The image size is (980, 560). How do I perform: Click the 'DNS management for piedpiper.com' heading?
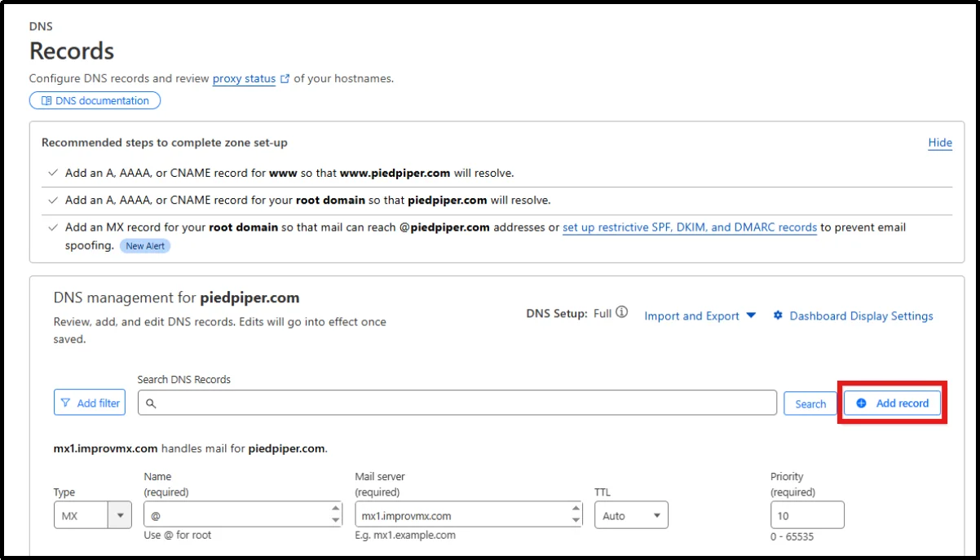click(x=177, y=298)
